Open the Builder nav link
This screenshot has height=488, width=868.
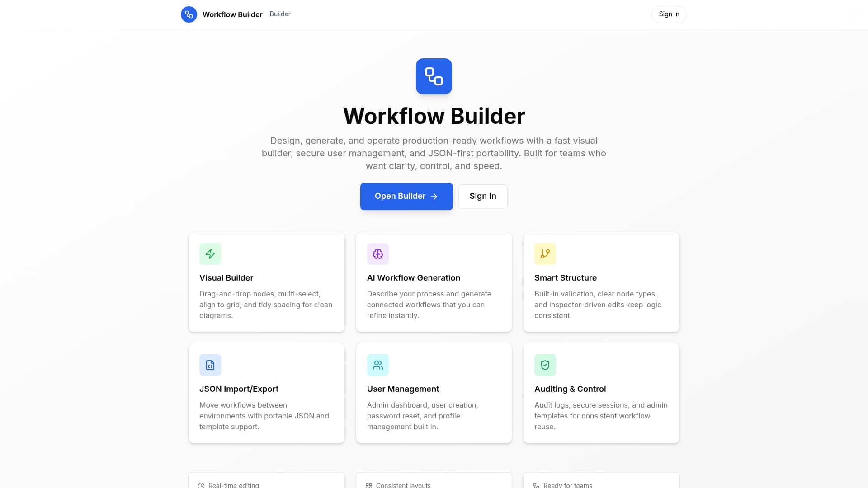[280, 14]
